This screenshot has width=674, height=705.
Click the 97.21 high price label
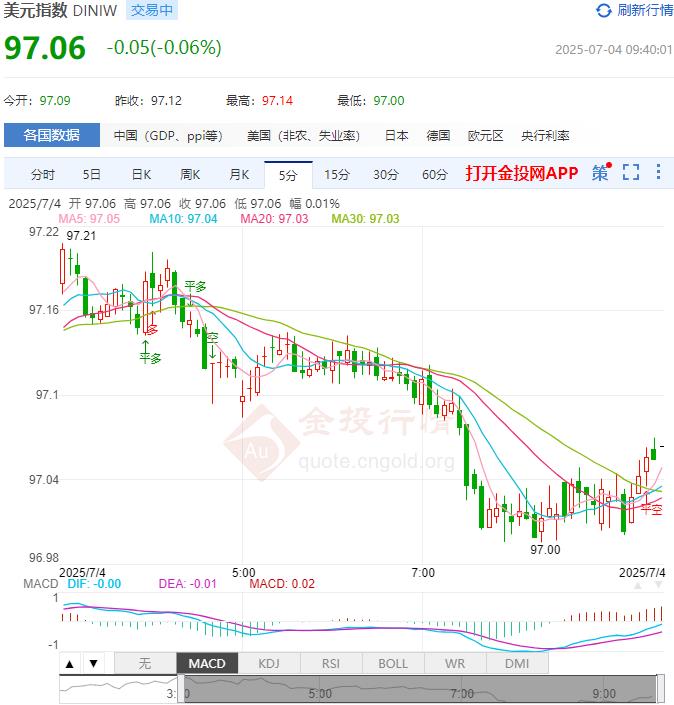(81, 236)
